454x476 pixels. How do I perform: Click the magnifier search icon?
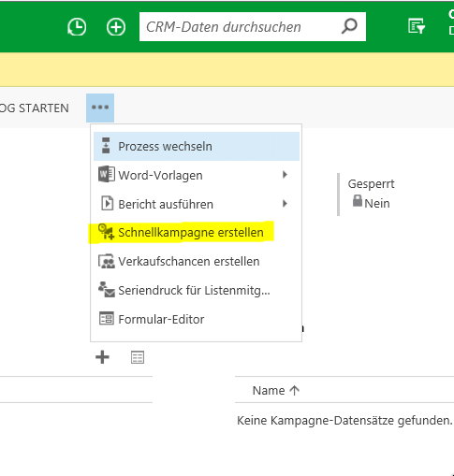pyautogui.click(x=349, y=26)
